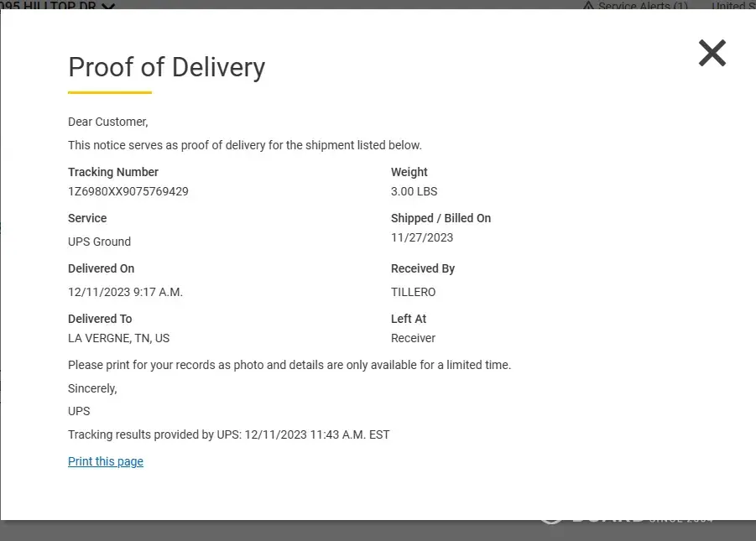Click the shipped date 11/27/2023
The width and height of the screenshot is (756, 541).
tap(422, 237)
